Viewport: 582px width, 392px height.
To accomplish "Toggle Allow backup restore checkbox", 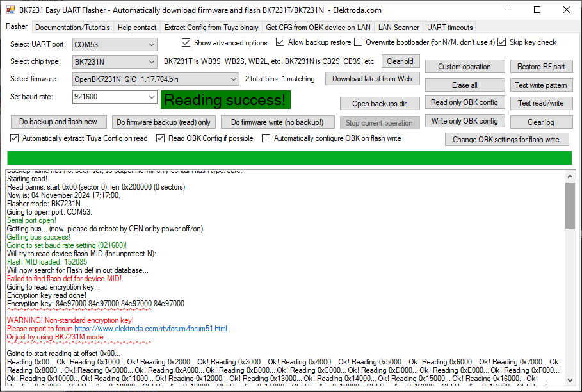I will pyautogui.click(x=280, y=42).
